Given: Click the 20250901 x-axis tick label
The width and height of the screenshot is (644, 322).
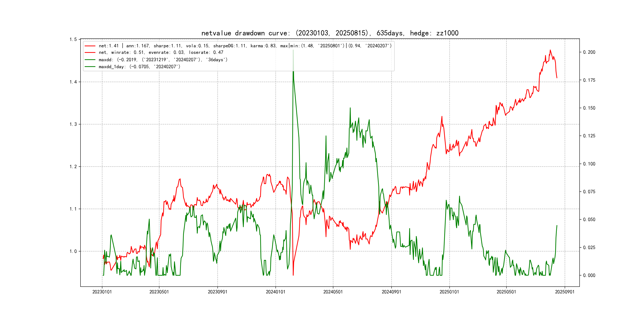Looking at the screenshot, I should (x=565, y=292).
